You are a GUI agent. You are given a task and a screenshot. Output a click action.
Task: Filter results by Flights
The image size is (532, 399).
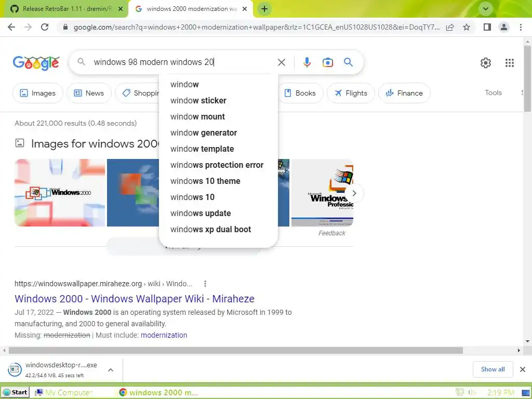click(351, 93)
